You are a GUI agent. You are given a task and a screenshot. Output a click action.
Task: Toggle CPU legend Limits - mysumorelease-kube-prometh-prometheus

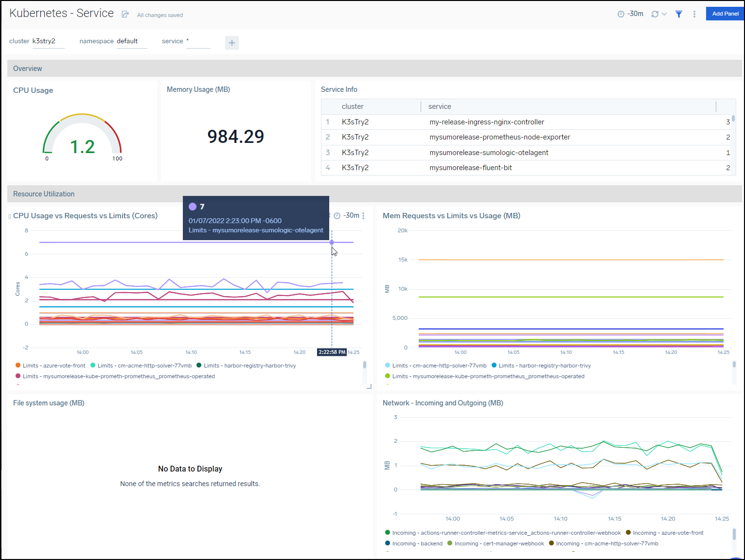[x=115, y=376]
